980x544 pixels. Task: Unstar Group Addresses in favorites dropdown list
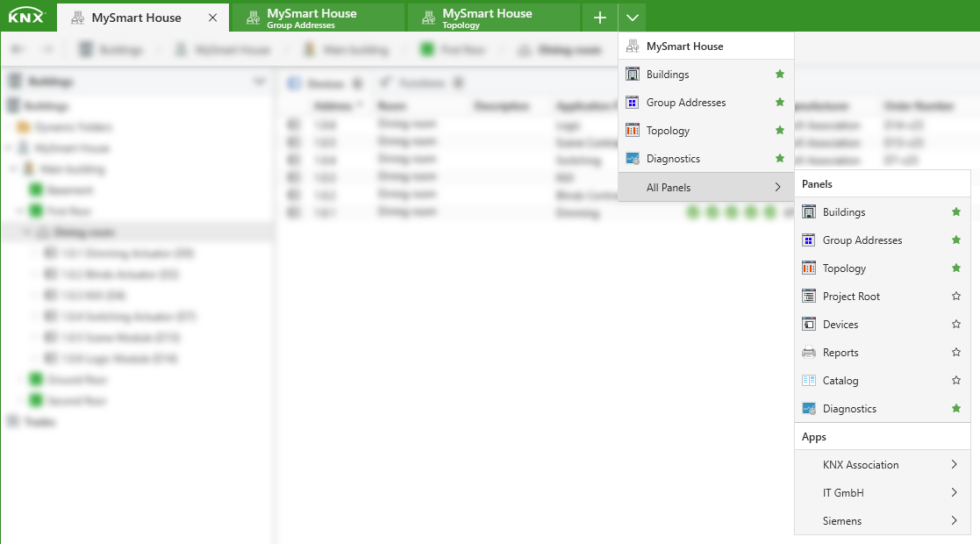tap(779, 103)
